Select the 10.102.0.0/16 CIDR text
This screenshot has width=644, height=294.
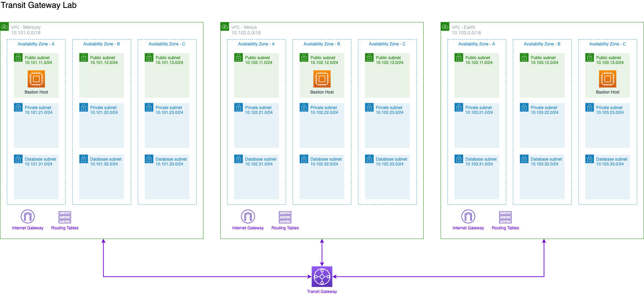pyautogui.click(x=246, y=33)
